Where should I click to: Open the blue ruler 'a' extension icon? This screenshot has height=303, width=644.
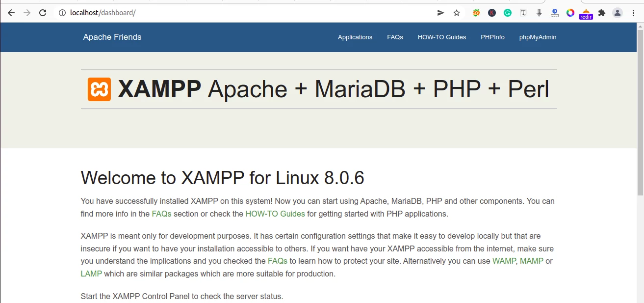point(555,13)
